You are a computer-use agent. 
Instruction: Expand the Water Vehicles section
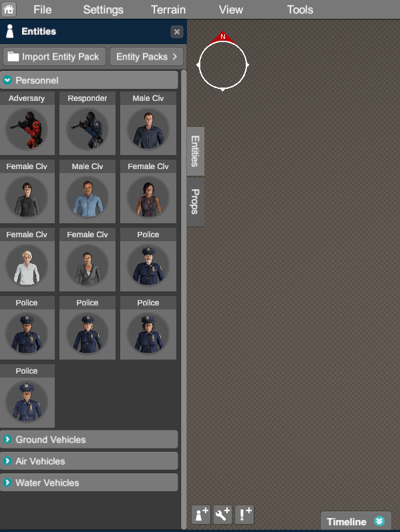89,483
